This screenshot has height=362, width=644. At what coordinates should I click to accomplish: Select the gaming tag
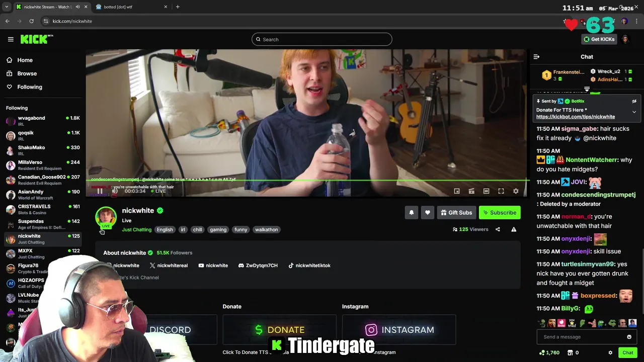[x=218, y=230]
